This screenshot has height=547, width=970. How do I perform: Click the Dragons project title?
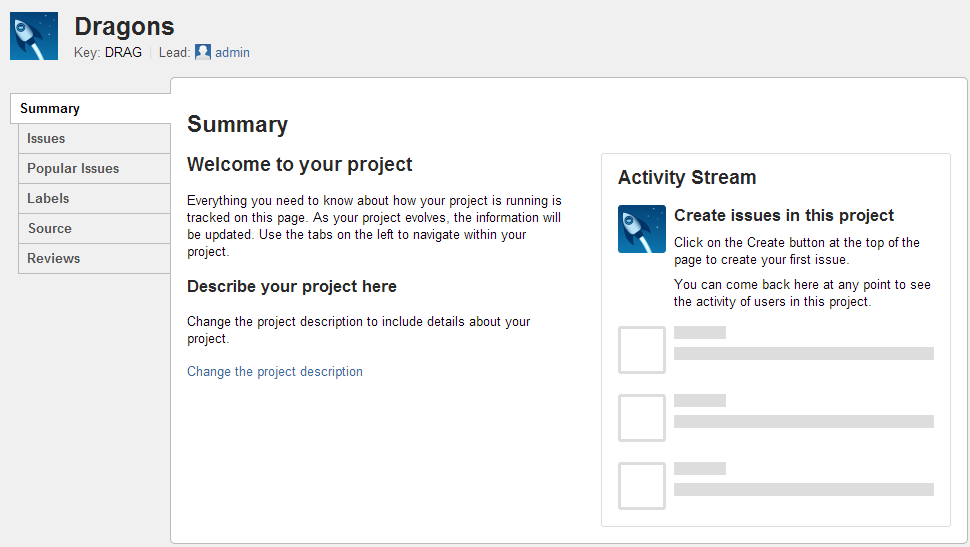pos(124,27)
